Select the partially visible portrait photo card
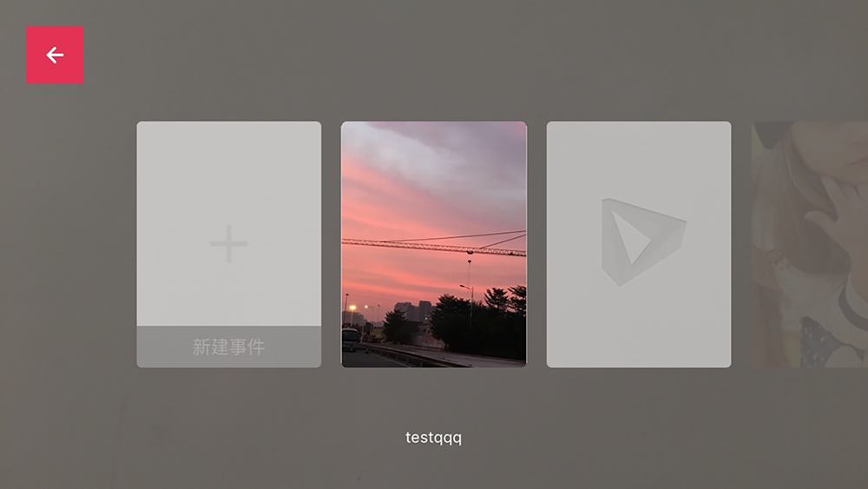The image size is (868, 489). click(810, 244)
